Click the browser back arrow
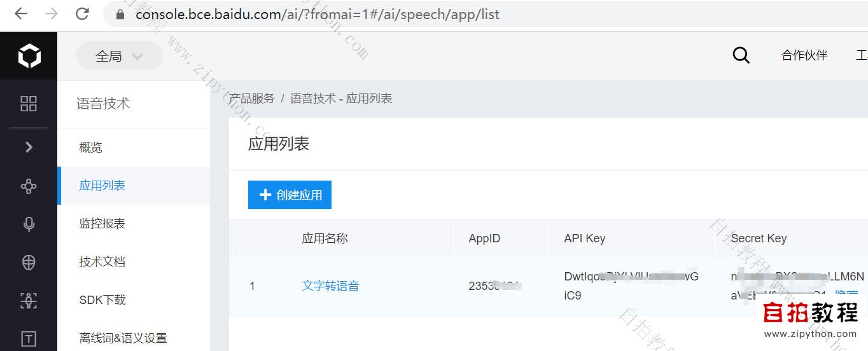The width and height of the screenshot is (868, 351). point(21,14)
